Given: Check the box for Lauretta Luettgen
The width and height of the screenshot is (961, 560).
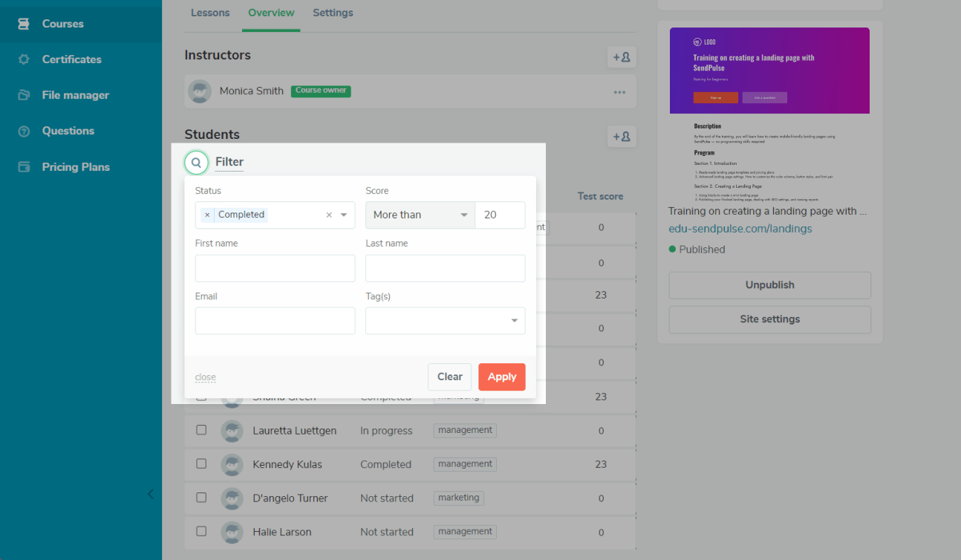Looking at the screenshot, I should point(201,430).
